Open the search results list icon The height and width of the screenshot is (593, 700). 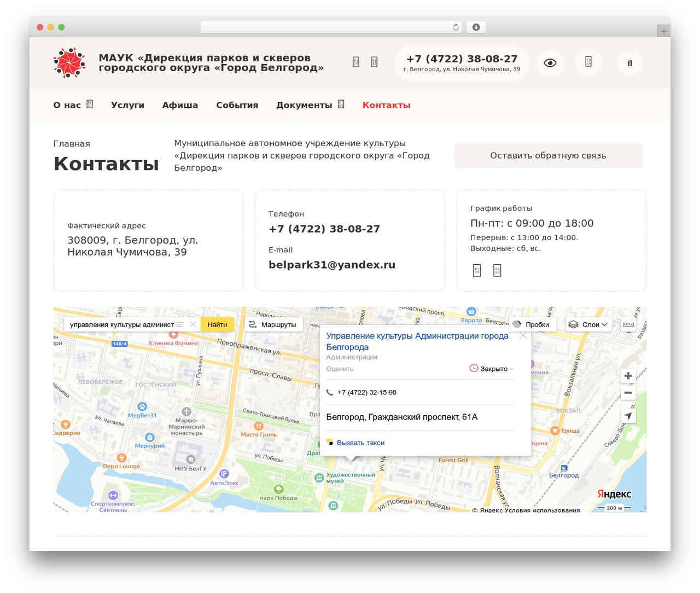pyautogui.click(x=180, y=324)
